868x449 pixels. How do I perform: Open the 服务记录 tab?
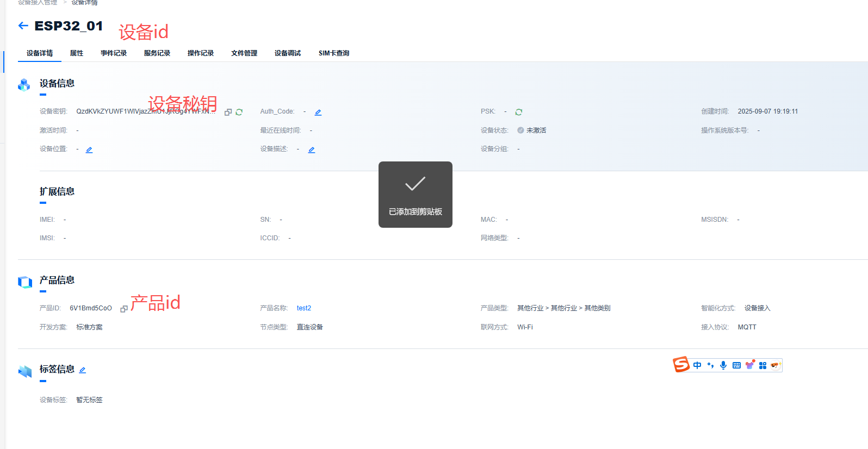(x=157, y=53)
